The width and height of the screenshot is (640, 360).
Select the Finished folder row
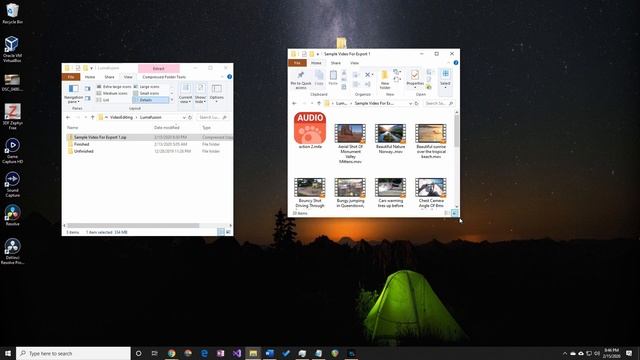click(x=149, y=144)
